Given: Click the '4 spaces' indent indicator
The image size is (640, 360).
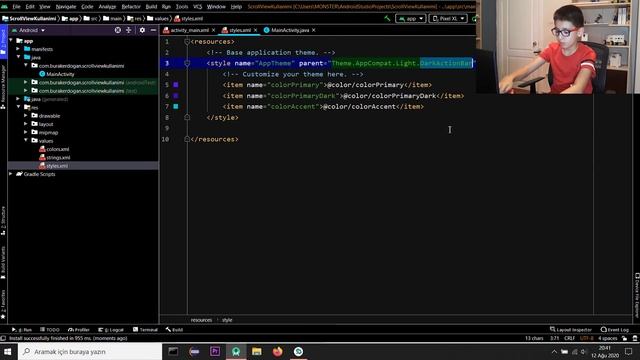Looking at the screenshot, I should pos(608,338).
